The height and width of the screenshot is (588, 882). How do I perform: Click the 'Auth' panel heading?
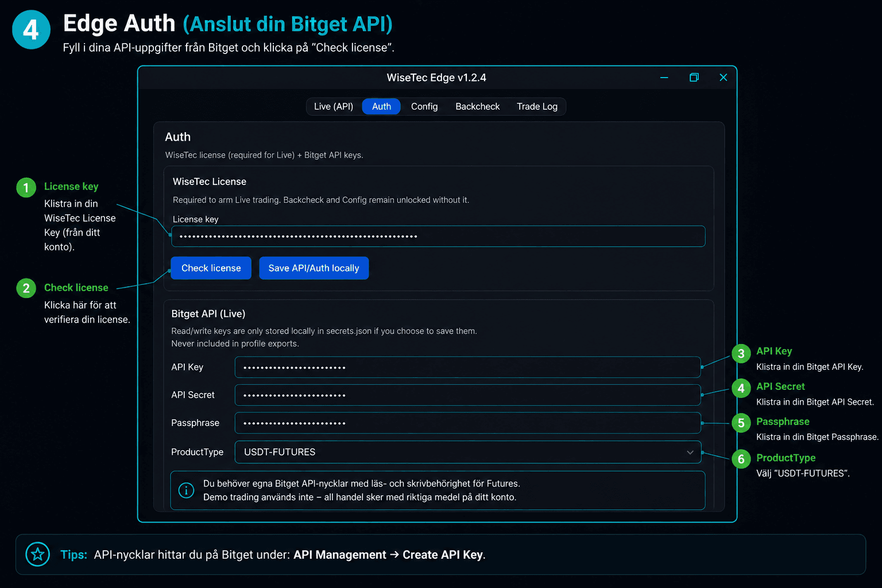click(x=177, y=137)
